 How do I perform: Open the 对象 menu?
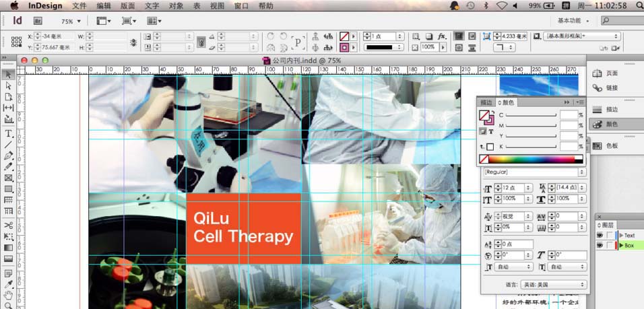[x=176, y=6]
